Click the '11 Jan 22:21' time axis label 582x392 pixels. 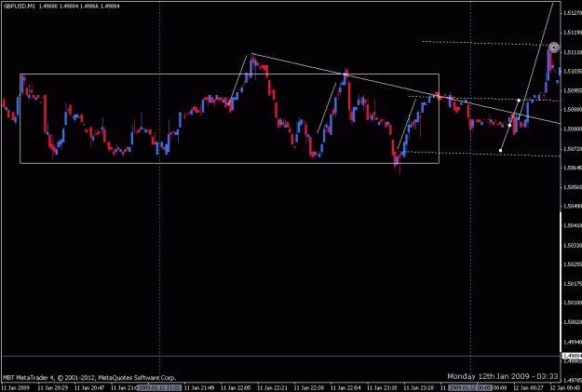click(272, 388)
